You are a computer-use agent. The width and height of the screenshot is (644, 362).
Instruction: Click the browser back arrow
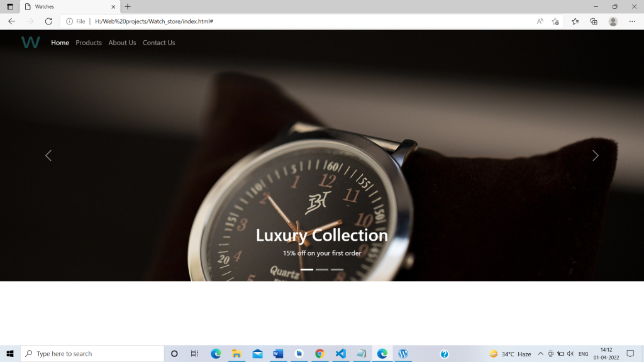coord(11,21)
